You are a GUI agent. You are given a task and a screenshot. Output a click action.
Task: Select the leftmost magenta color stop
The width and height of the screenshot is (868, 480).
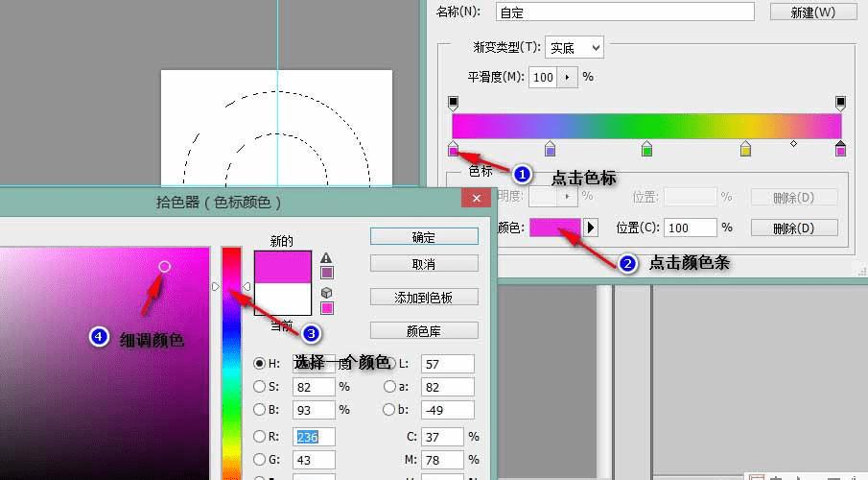click(454, 149)
